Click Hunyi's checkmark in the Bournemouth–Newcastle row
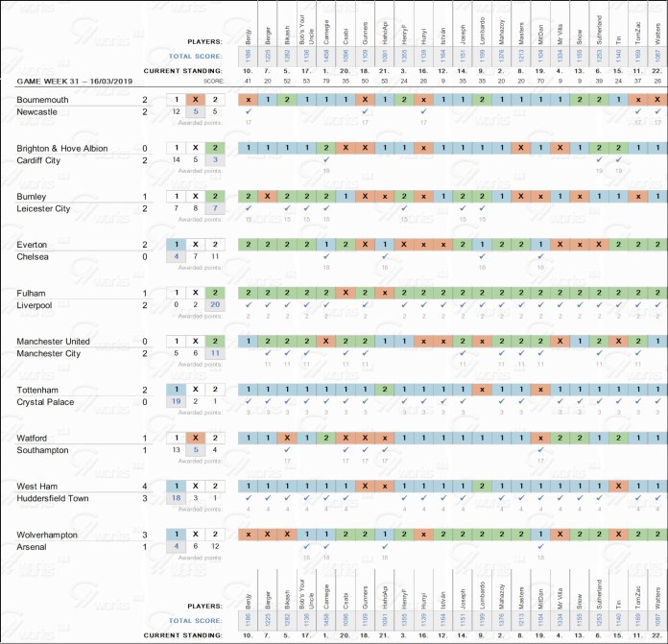Viewport: 668px width, 644px height. point(423,112)
